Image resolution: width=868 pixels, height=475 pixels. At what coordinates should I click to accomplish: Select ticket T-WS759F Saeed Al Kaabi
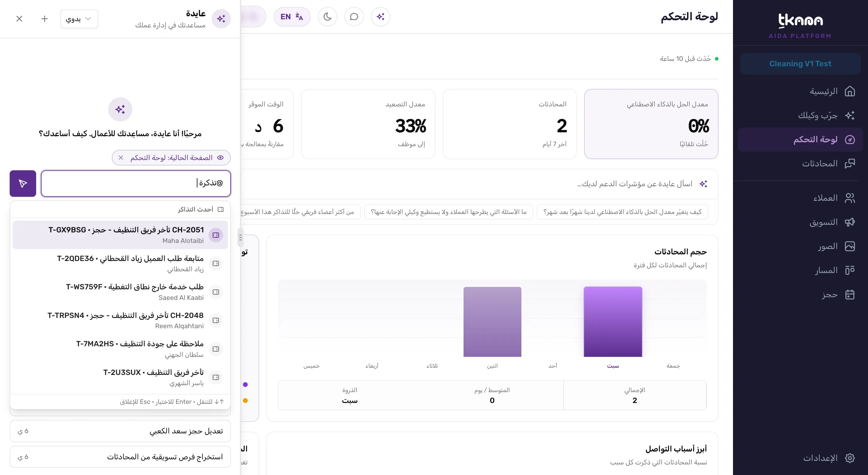pos(120,292)
